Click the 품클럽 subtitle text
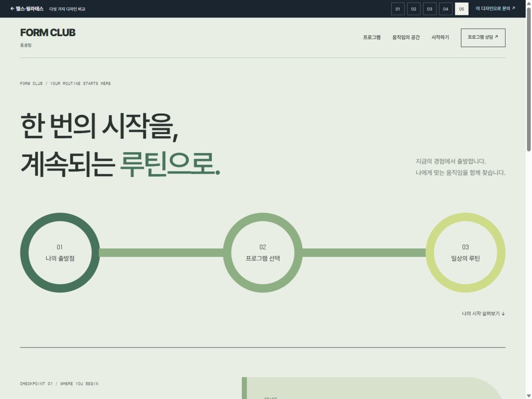The height and width of the screenshot is (399, 532). tap(26, 46)
